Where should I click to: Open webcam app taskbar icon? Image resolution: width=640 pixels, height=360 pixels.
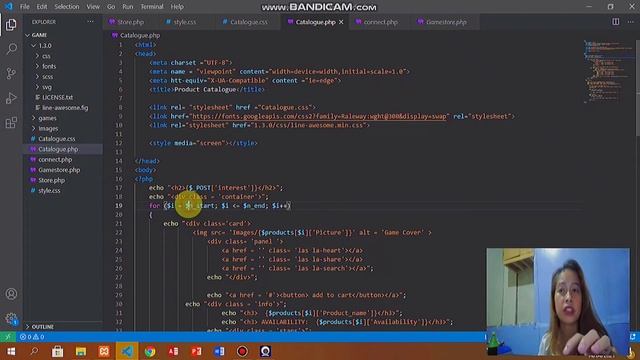click(265, 351)
